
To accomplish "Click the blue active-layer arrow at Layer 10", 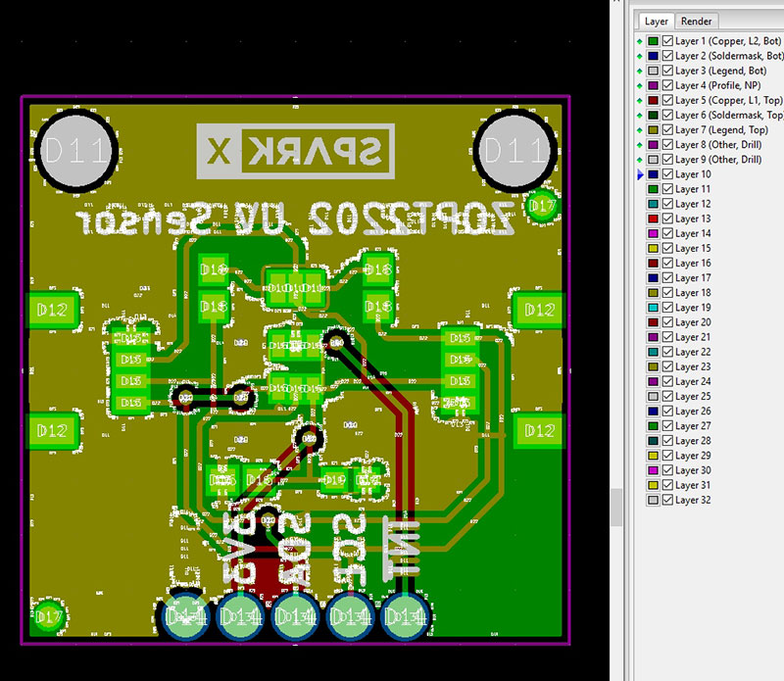I will [641, 174].
